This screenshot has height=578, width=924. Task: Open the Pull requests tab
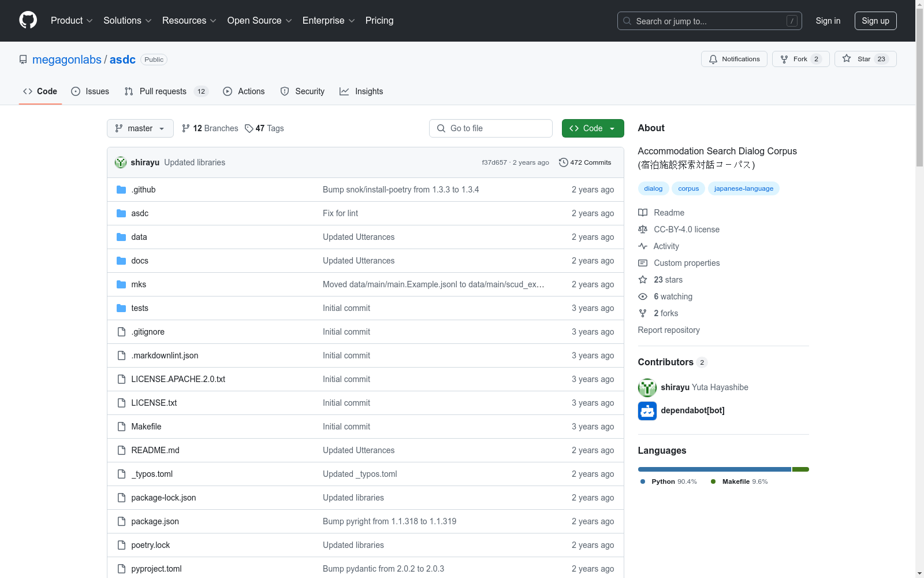click(x=166, y=91)
